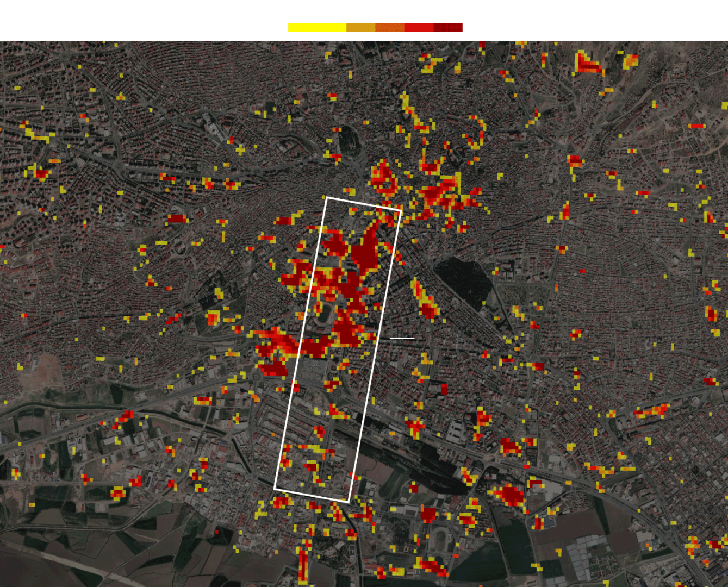728x587 pixels.
Task: Pick the bright red legend segment
Action: click(419, 28)
